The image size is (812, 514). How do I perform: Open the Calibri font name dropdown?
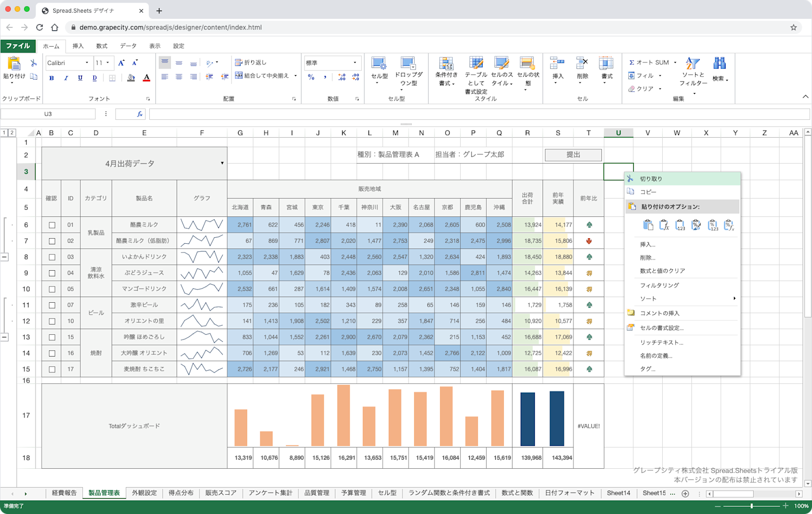(x=87, y=63)
